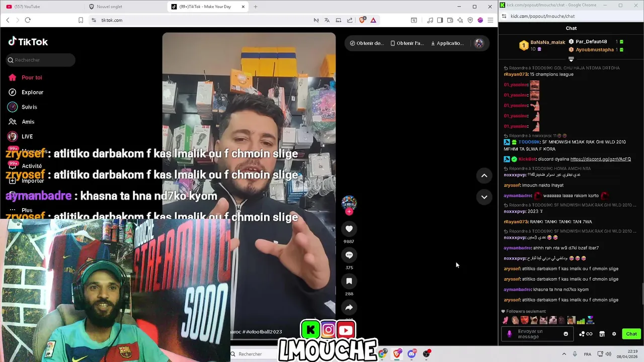Open a new browser tab with plus
644x362 pixels.
(x=256, y=7)
